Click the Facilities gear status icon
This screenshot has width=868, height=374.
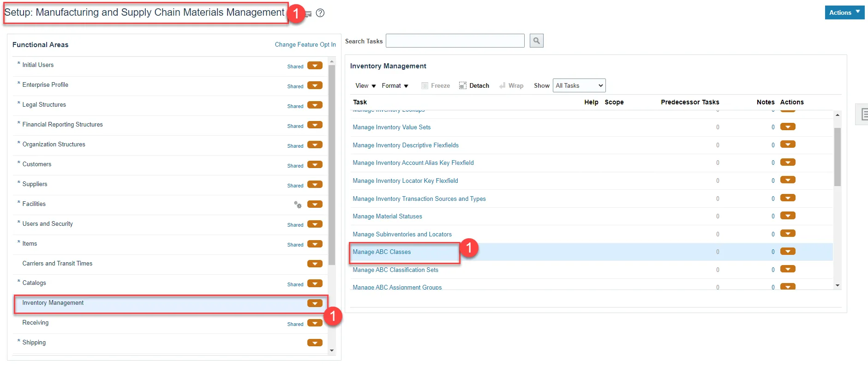coord(298,205)
